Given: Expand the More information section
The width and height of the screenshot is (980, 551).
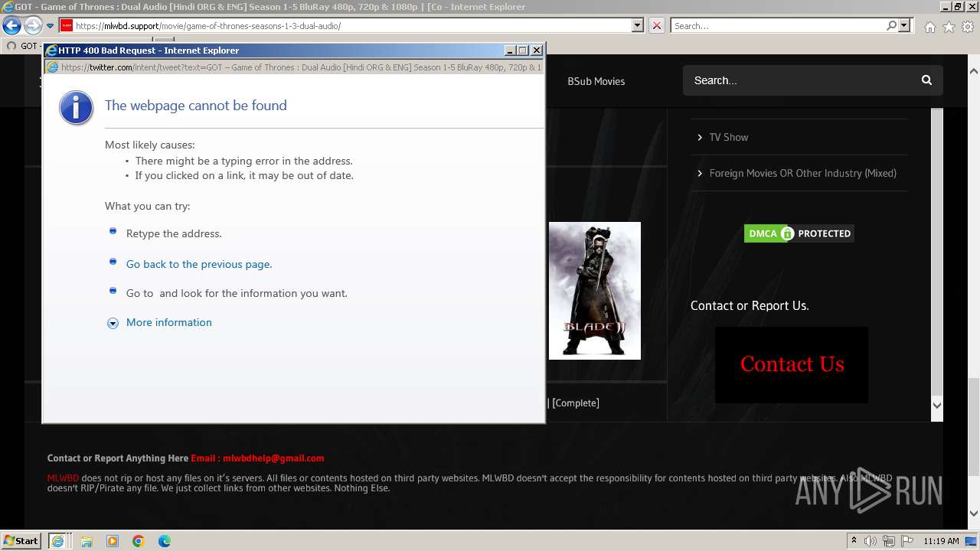Looking at the screenshot, I should click(x=113, y=323).
